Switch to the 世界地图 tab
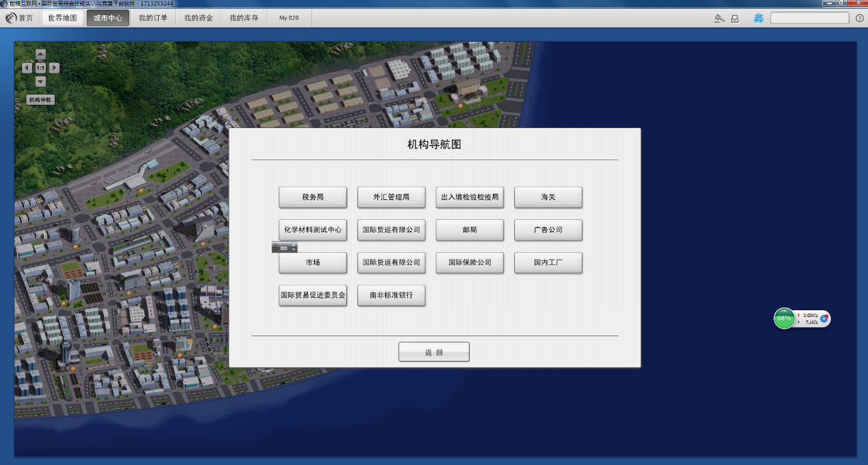The image size is (868, 465). click(62, 18)
